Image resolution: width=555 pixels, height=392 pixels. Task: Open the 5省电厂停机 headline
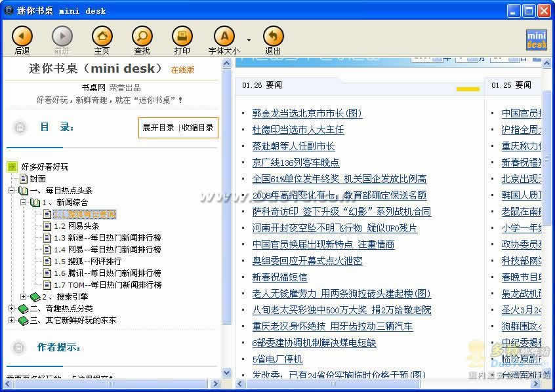(x=277, y=359)
